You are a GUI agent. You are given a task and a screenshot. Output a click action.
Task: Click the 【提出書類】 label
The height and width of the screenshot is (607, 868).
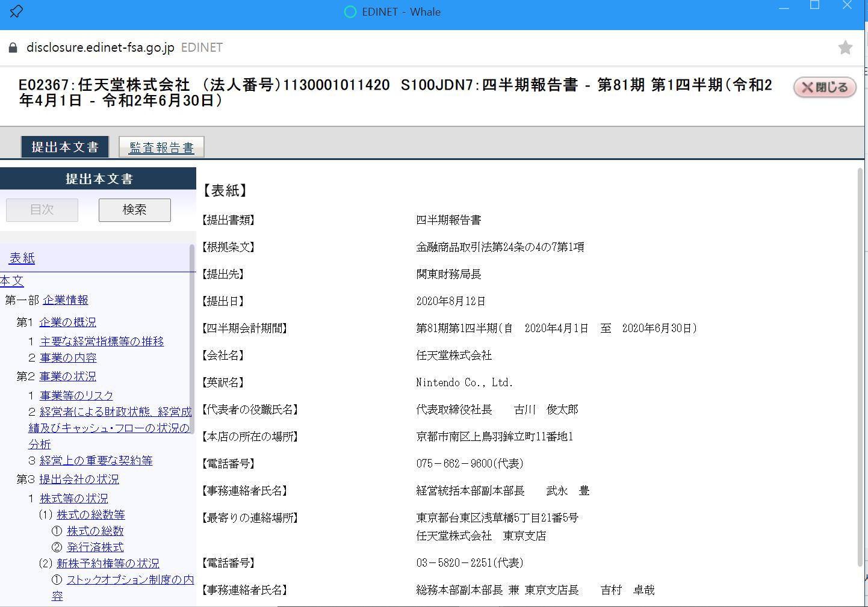[228, 220]
